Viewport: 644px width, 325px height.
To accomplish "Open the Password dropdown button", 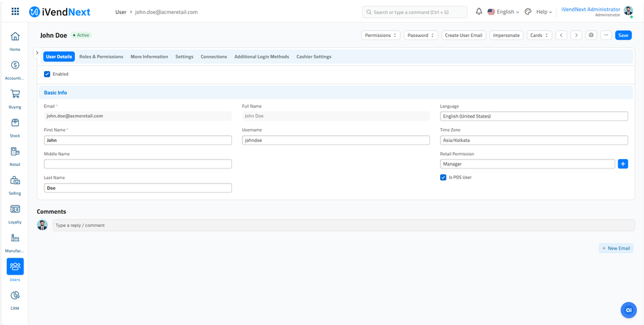I will coord(420,35).
